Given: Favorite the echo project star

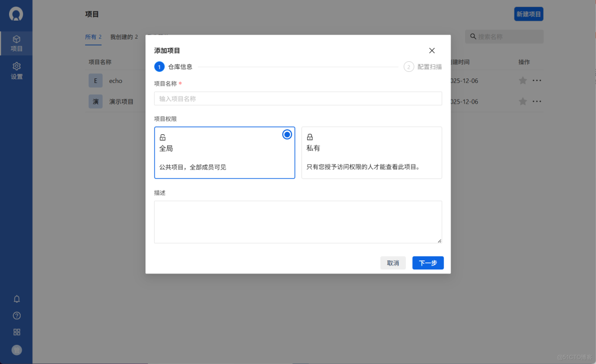Looking at the screenshot, I should 523,80.
